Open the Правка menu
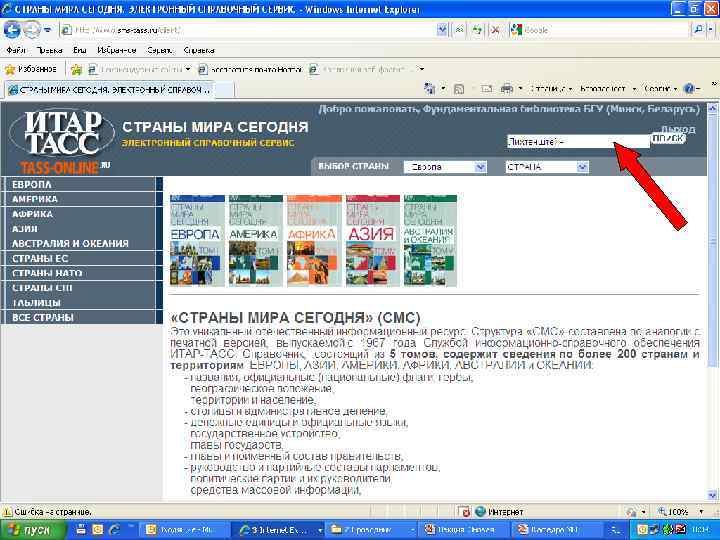 49,50
